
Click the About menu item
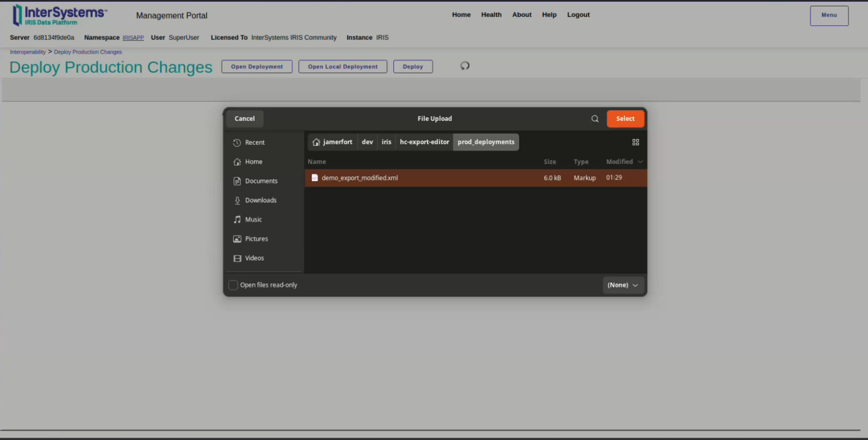[521, 15]
